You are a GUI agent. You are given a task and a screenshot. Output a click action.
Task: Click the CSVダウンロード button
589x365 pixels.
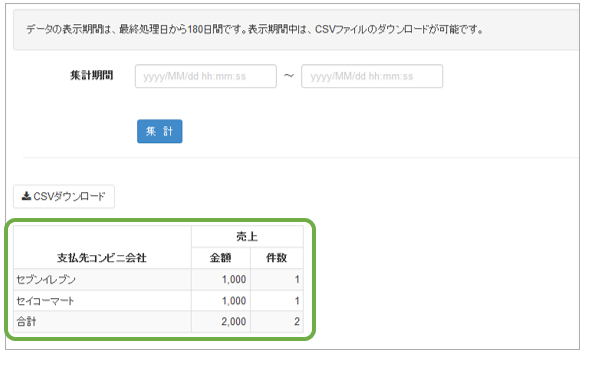[x=64, y=196]
